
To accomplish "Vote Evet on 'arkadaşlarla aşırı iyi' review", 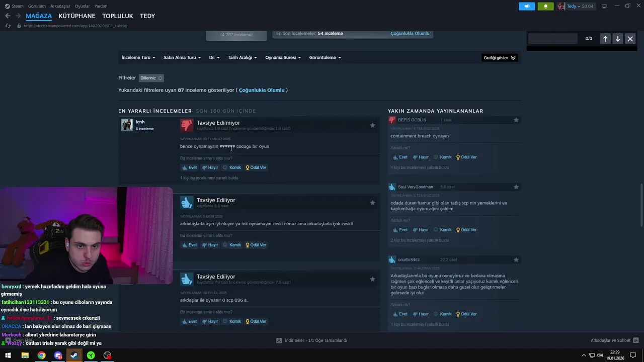I will point(190,245).
